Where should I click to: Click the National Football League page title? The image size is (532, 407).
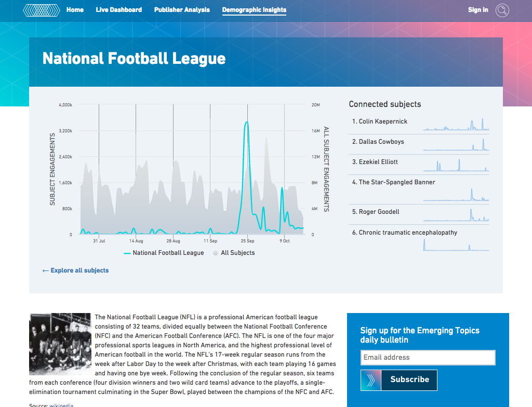134,58
